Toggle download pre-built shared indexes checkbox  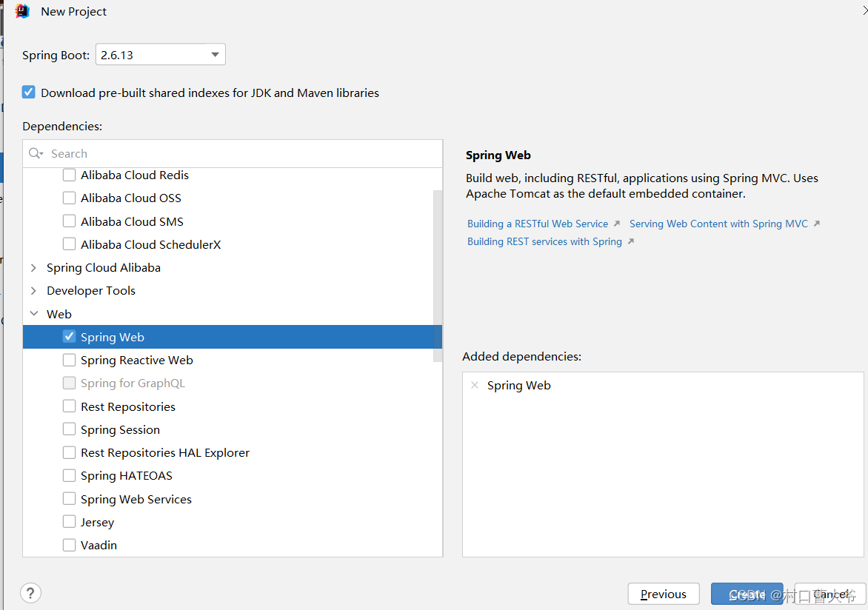tap(29, 93)
